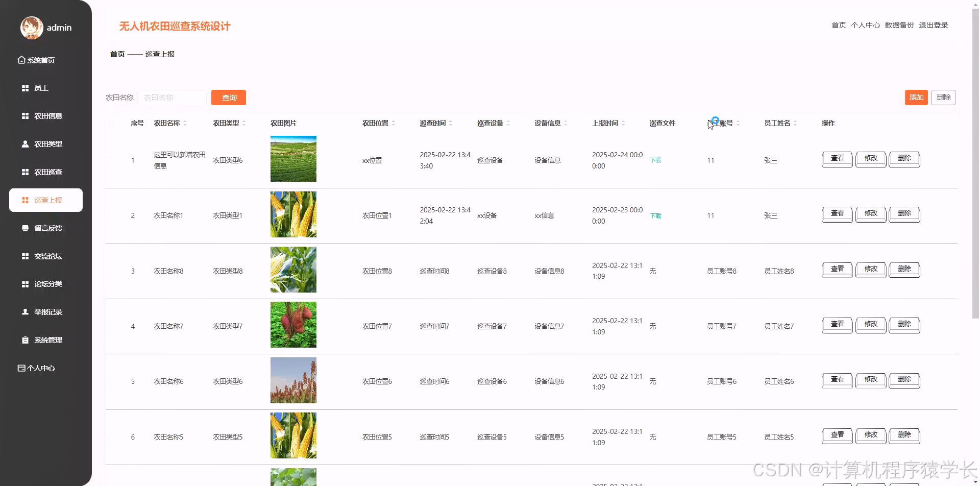Click 查看 for the 农田名称5 row

837,435
